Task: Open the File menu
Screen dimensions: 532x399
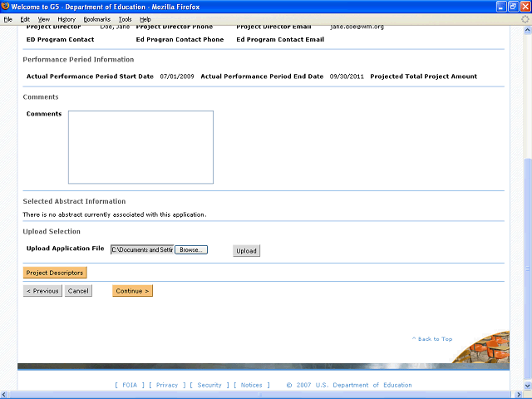Action: click(x=7, y=19)
